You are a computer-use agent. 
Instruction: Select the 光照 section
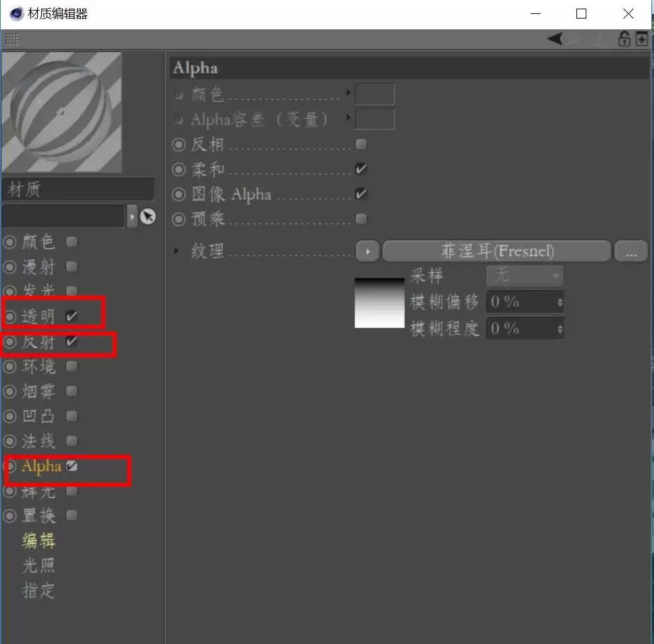coord(38,566)
